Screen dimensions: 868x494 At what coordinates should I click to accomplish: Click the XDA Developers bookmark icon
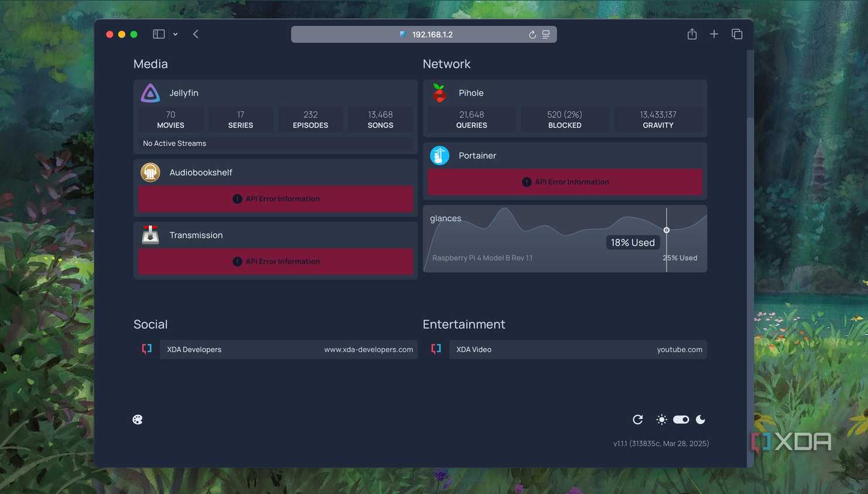(x=147, y=349)
